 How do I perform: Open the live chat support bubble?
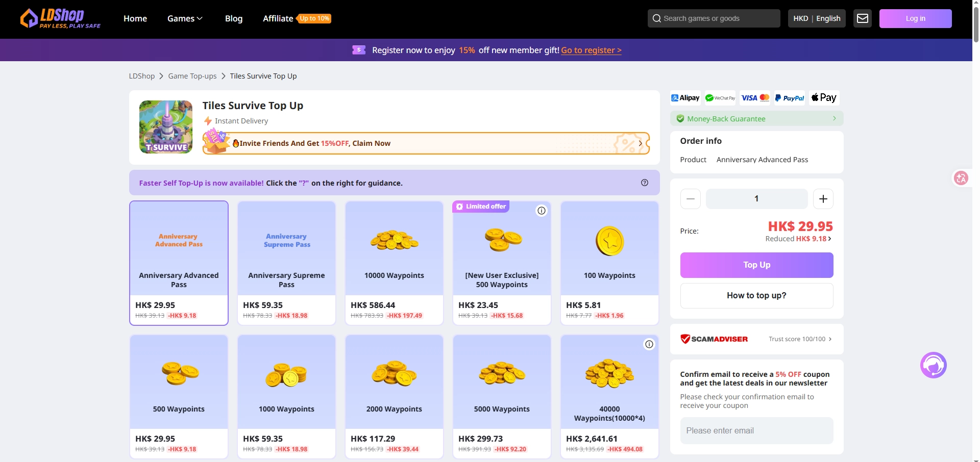[934, 365]
